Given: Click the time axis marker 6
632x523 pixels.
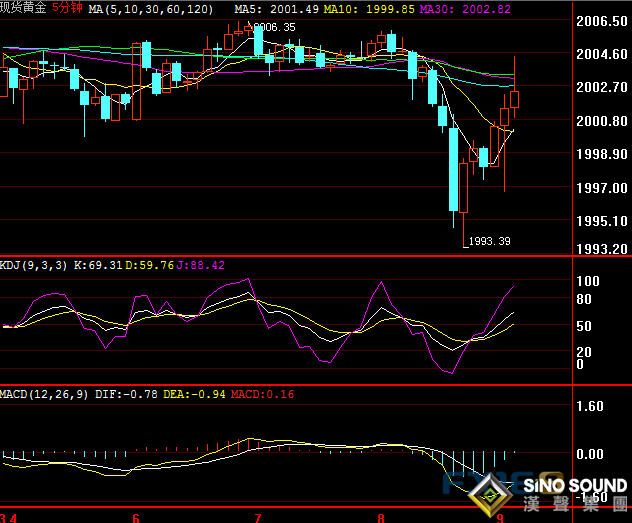Looking at the screenshot, I should click(x=136, y=518).
